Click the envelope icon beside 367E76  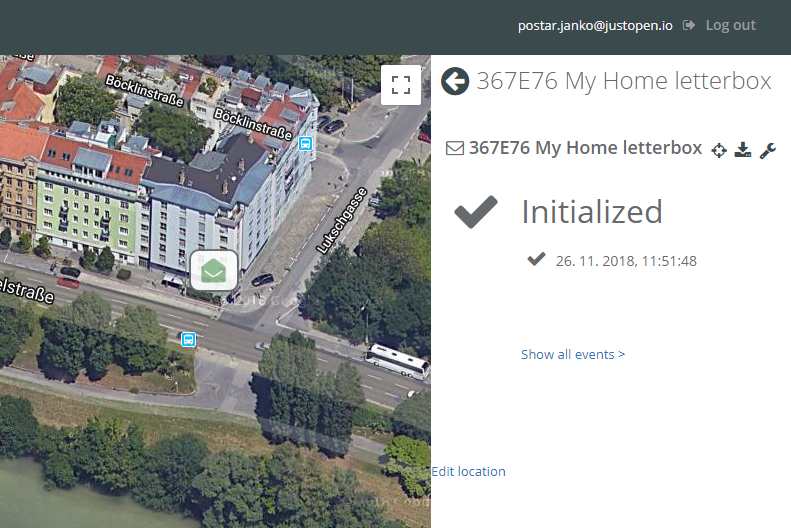coord(455,148)
